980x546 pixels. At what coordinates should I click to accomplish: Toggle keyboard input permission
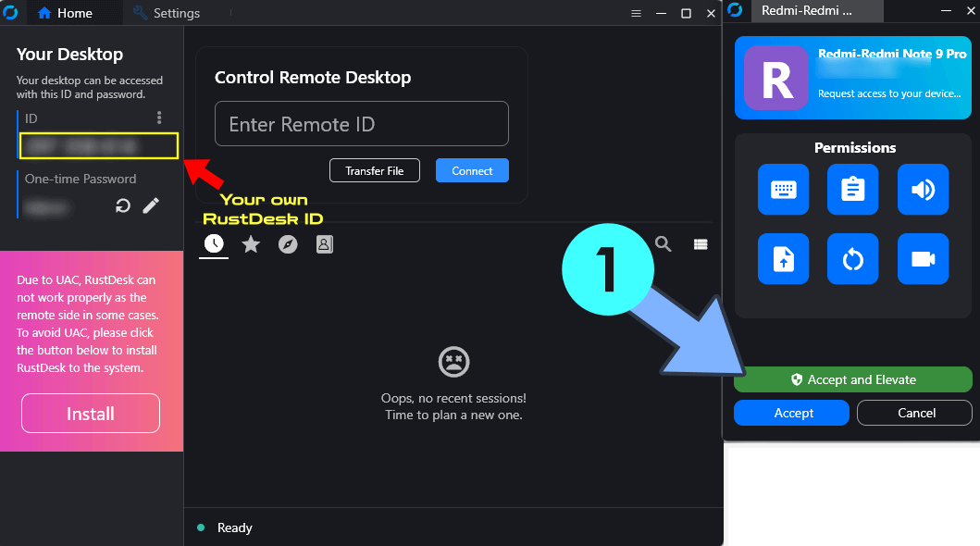click(x=783, y=190)
